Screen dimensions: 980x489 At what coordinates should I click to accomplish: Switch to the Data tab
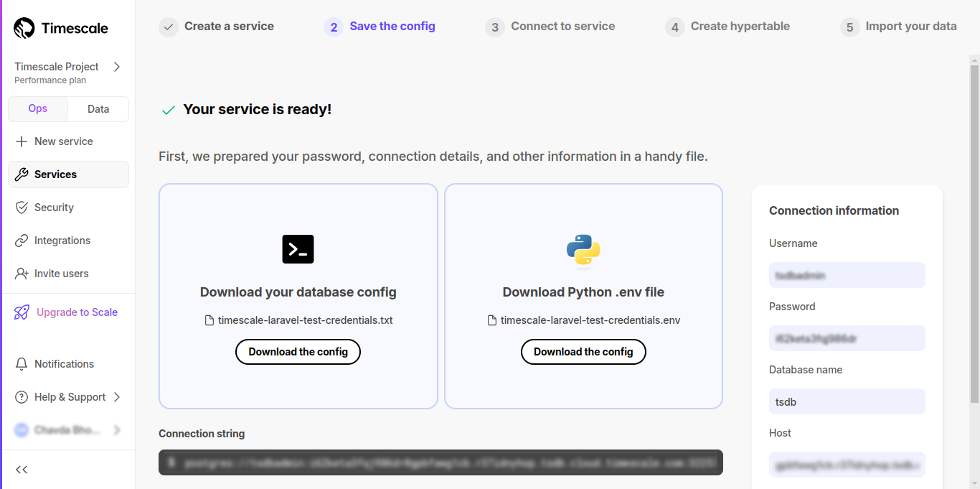98,109
